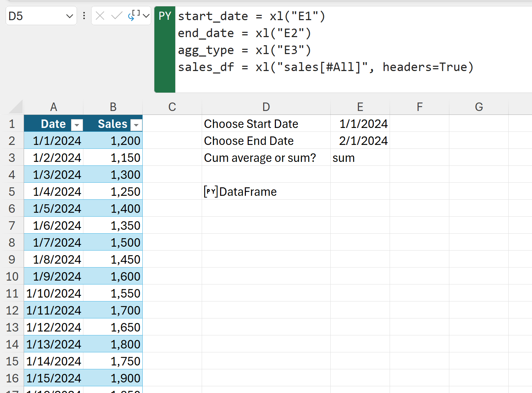Click the three-dot handle beside Name Box
The width and height of the screenshot is (532, 393).
84,16
